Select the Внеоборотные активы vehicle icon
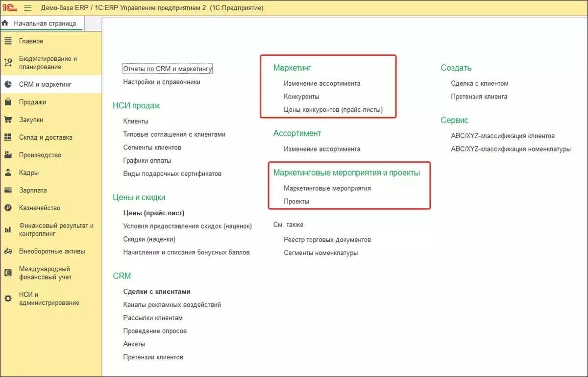Screen dimensions: 588x377 tap(8, 251)
